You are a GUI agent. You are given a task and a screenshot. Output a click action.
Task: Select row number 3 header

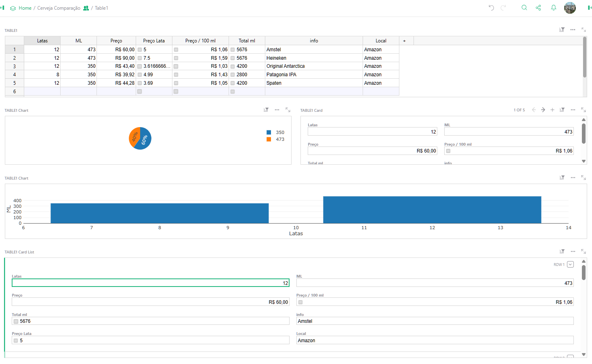coord(15,66)
